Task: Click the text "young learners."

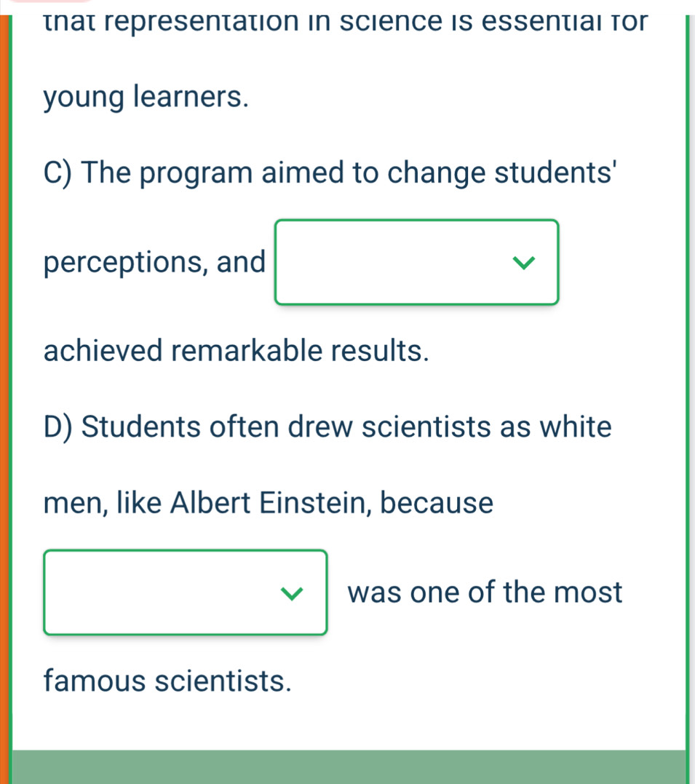Action: [x=146, y=98]
